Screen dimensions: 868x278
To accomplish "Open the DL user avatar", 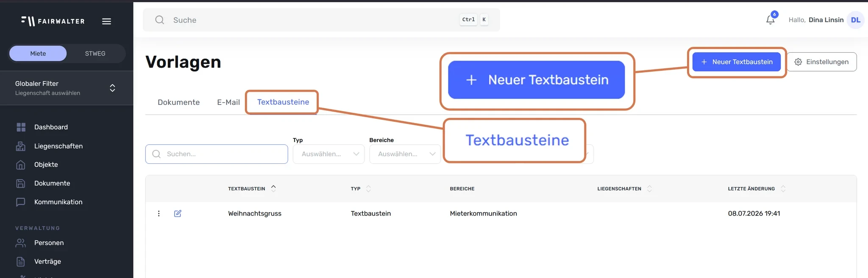I will pos(855,20).
